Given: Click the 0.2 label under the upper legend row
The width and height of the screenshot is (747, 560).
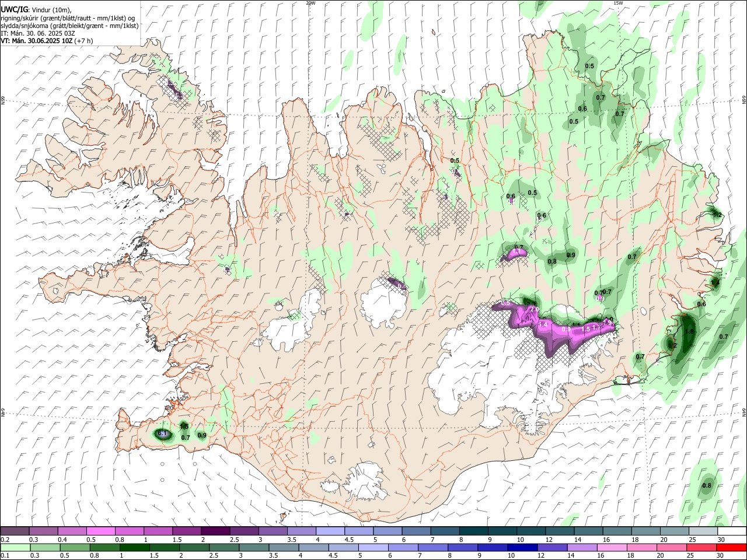Looking at the screenshot, I should [x=5, y=540].
